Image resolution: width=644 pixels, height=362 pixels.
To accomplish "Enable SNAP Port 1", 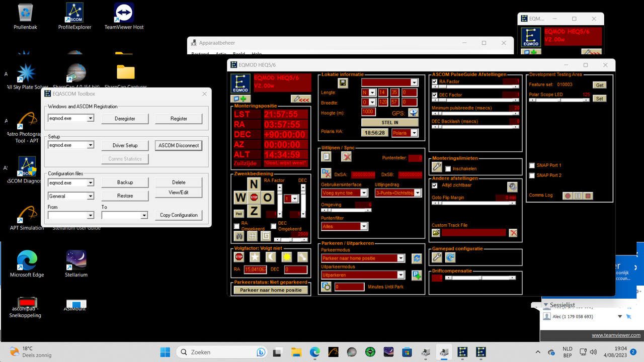I will tap(532, 165).
